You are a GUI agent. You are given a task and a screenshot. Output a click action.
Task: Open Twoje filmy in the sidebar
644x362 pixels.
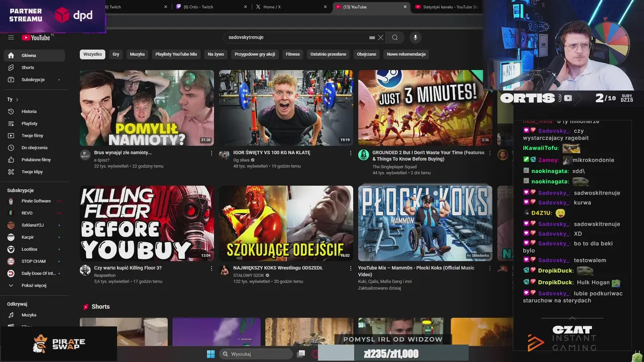34,136
